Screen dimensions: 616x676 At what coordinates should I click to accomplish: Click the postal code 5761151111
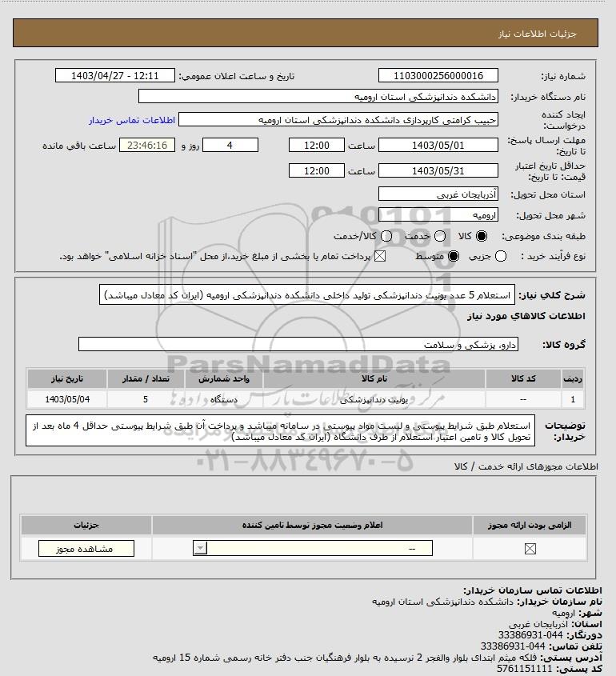524,669
